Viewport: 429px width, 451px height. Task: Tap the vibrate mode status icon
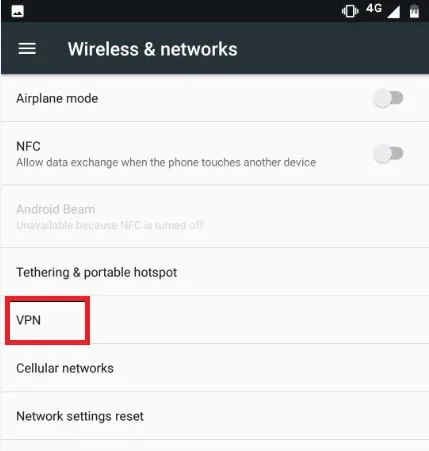(350, 11)
